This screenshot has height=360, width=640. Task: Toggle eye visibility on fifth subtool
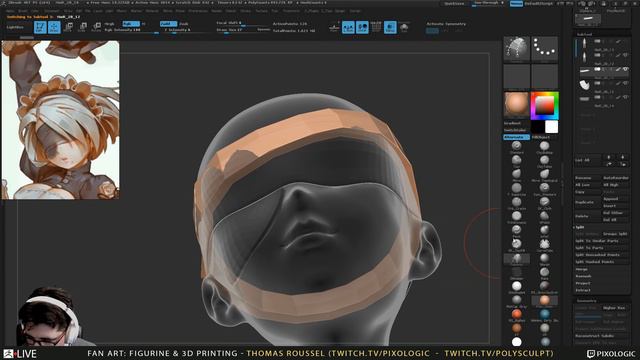[x=625, y=98]
